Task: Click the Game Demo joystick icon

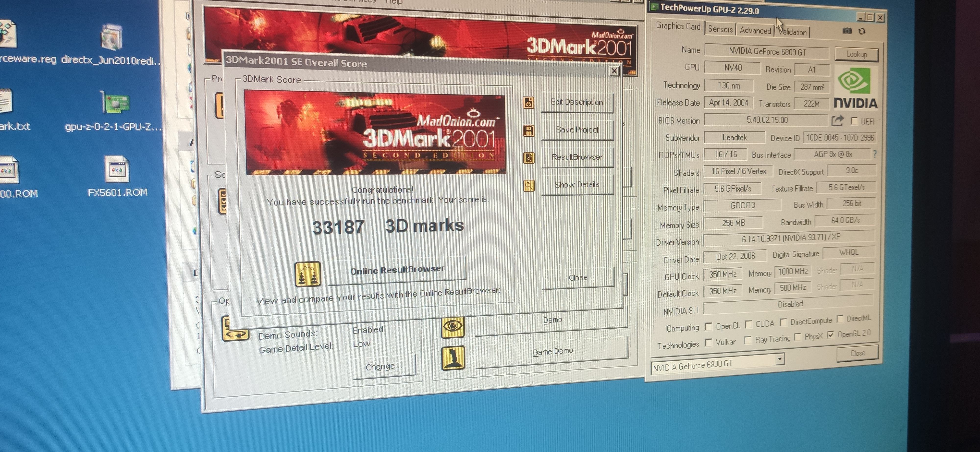Action: [x=453, y=358]
